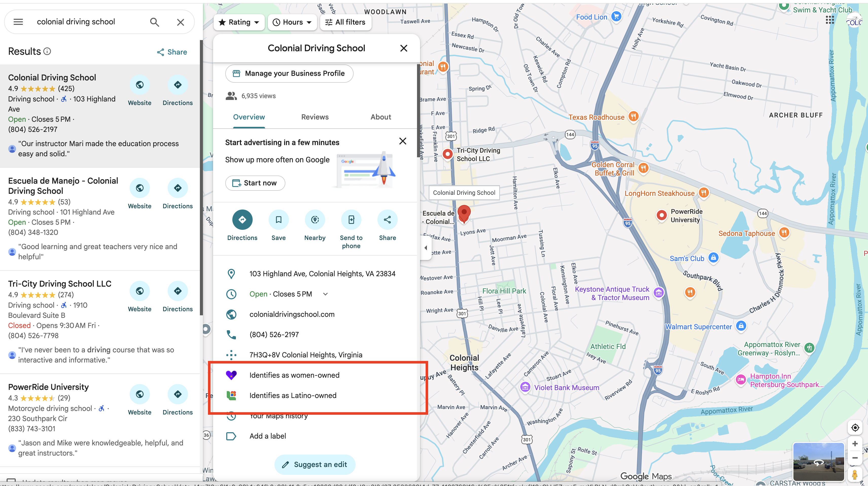
Task: Select the Escuela de Manejo result title
Action: (x=63, y=186)
